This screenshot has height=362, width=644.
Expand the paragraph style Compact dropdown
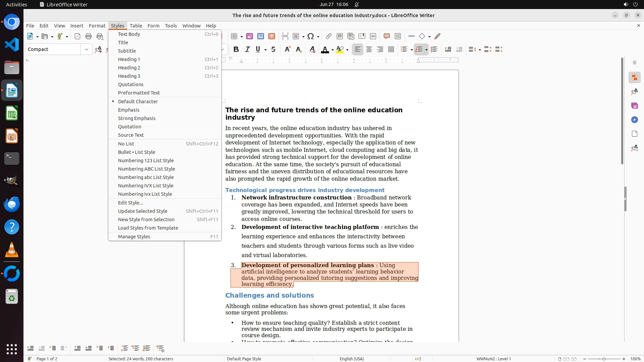[87, 50]
